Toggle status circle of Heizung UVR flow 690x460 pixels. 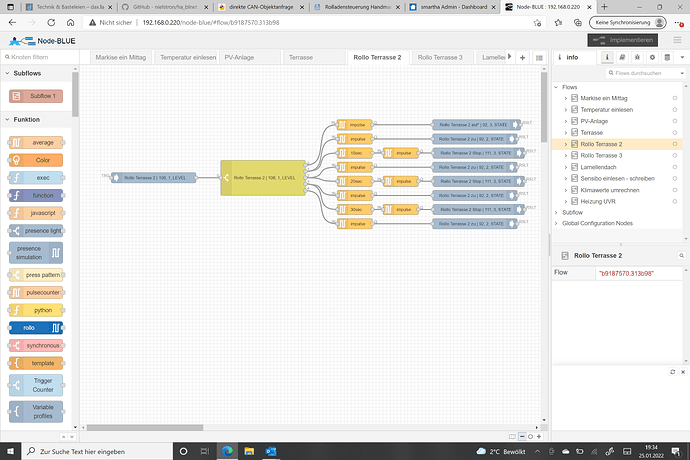click(x=676, y=201)
